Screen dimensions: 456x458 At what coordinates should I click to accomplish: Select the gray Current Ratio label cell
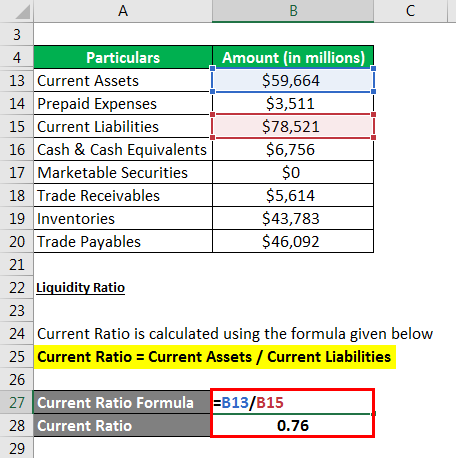[x=122, y=425]
